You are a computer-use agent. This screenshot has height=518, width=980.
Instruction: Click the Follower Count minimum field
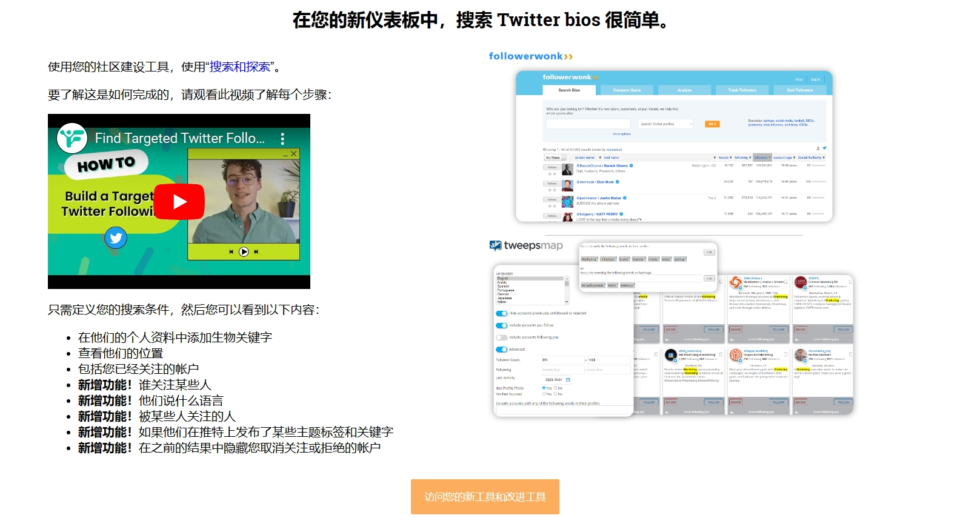[x=562, y=360]
